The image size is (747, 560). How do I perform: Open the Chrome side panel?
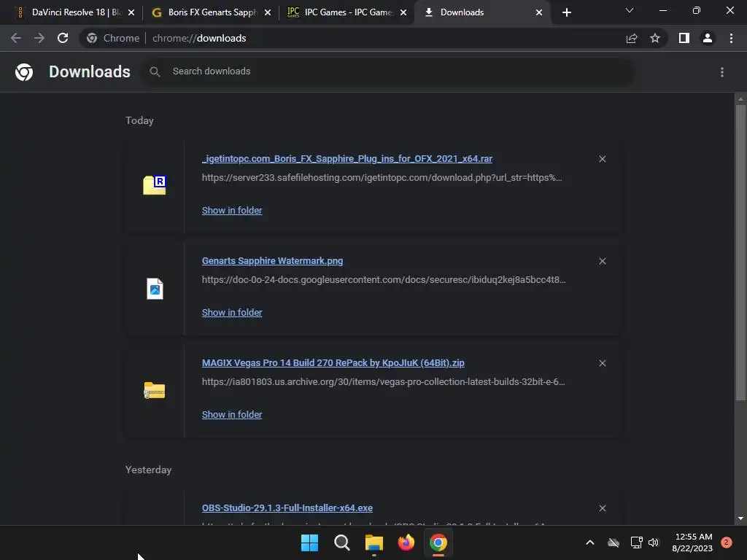tap(684, 38)
